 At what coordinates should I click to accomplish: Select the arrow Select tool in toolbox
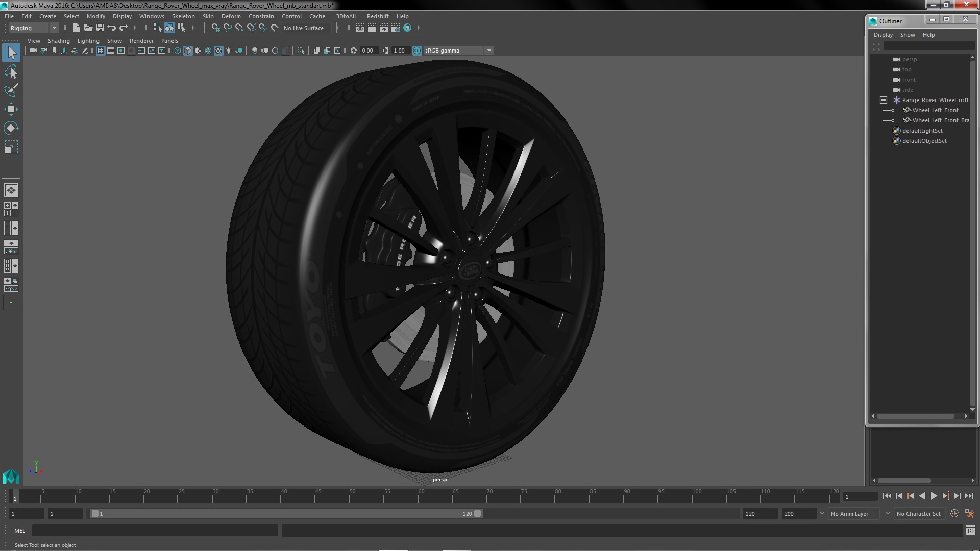tap(11, 53)
